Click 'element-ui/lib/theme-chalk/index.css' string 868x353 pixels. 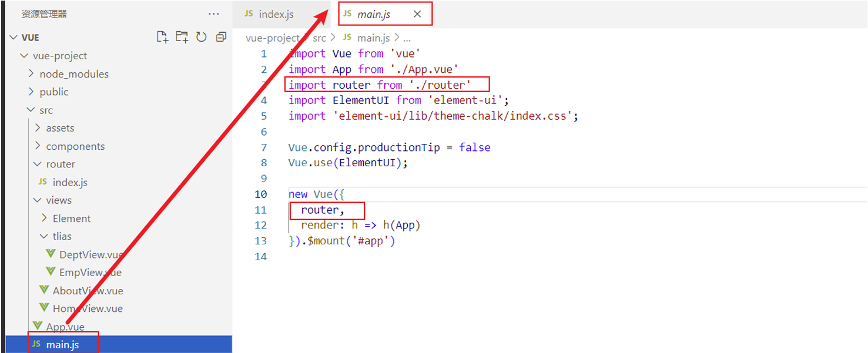point(452,116)
